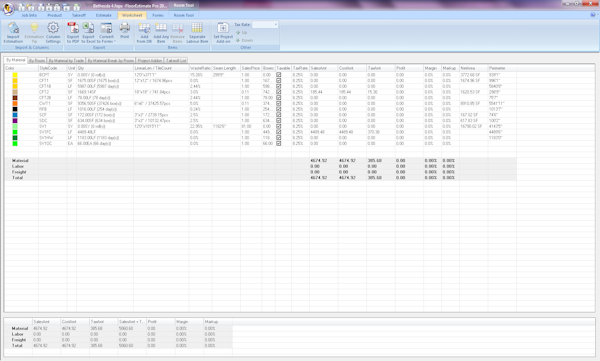600x361 pixels.
Task: Click quick access toolbar icon numbered 6
Action: tap(67, 7)
